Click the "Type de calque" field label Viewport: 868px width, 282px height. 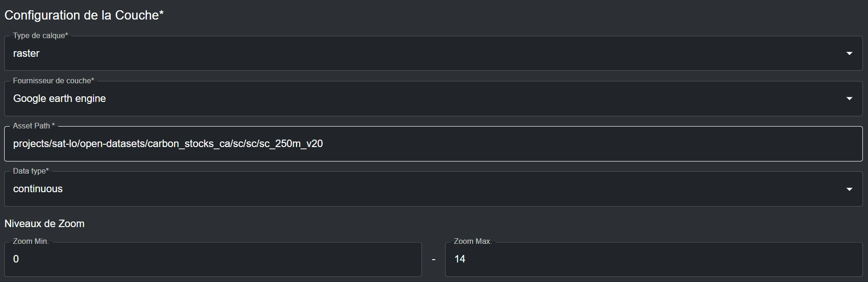click(x=40, y=36)
